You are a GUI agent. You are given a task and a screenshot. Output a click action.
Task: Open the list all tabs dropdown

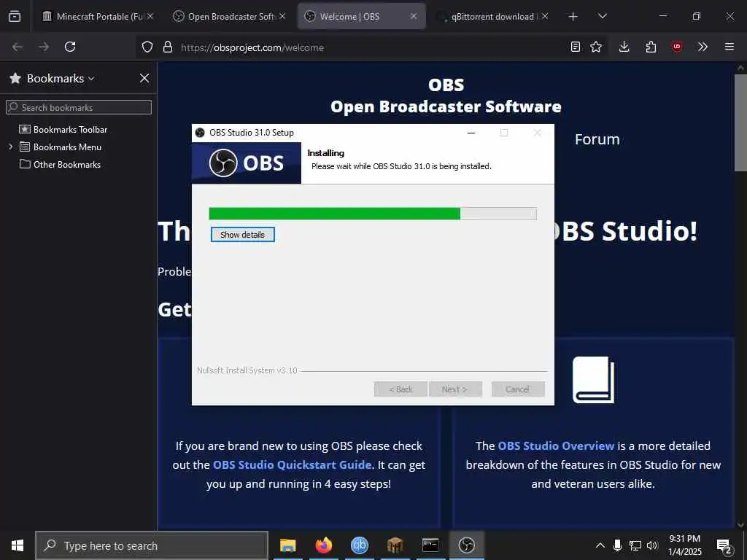603,16
